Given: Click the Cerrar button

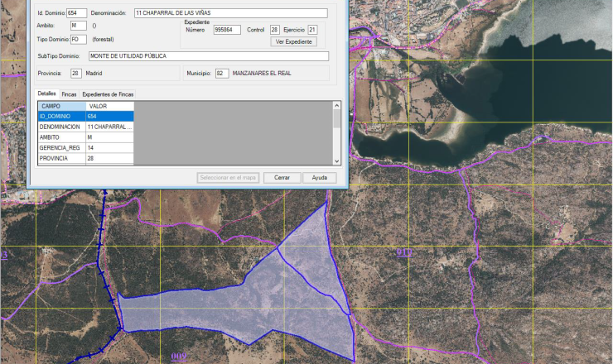Looking at the screenshot, I should click(282, 178).
